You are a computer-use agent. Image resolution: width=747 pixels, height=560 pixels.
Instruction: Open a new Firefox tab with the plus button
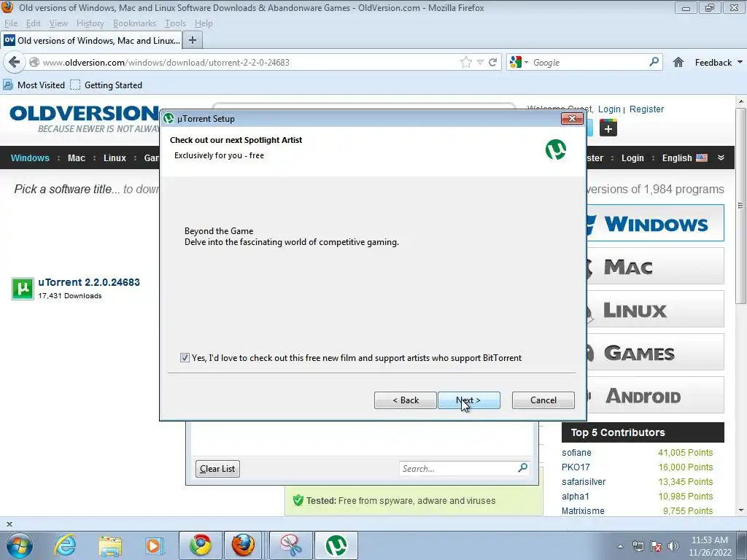pos(193,41)
